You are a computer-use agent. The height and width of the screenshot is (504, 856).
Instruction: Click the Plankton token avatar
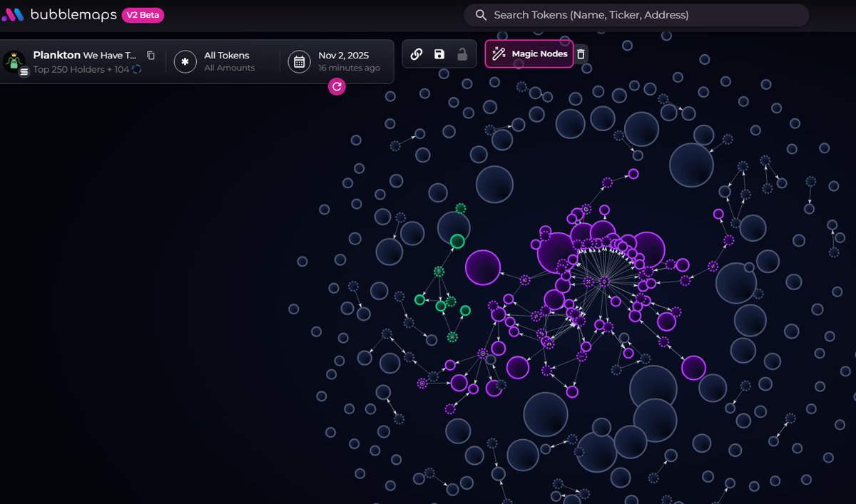(x=14, y=61)
